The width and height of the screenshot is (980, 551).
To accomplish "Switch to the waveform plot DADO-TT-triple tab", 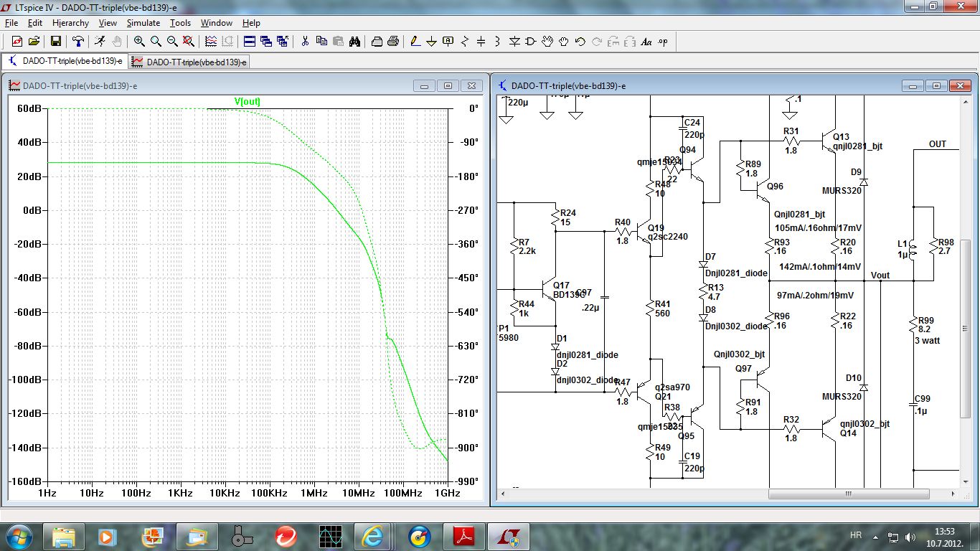I will coord(189,62).
